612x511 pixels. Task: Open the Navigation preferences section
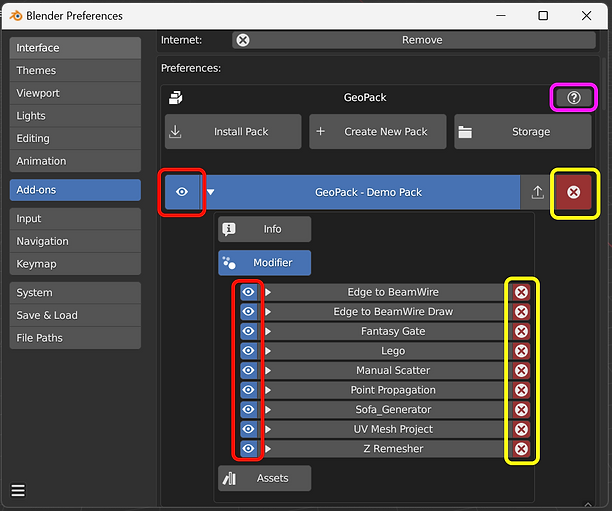point(75,241)
